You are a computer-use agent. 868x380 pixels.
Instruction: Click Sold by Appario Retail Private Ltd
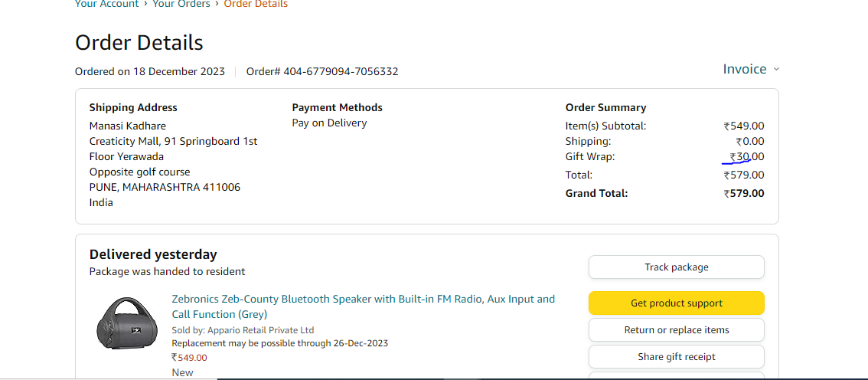pyautogui.click(x=243, y=330)
